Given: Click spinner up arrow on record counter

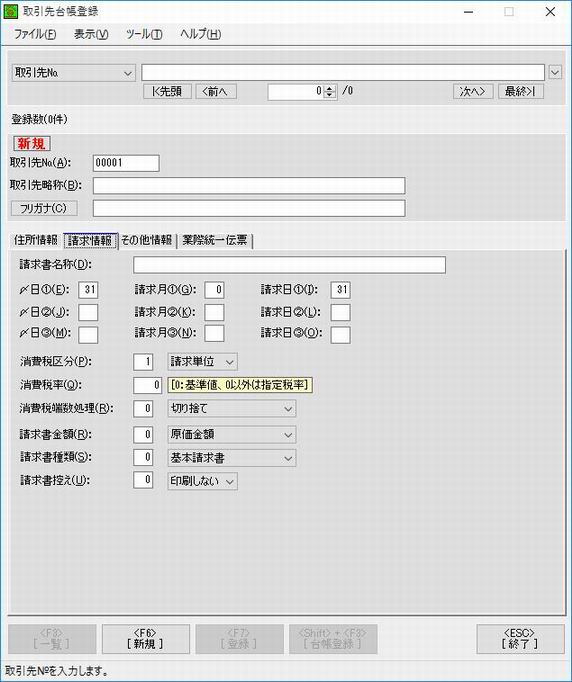Looking at the screenshot, I should point(330,88).
